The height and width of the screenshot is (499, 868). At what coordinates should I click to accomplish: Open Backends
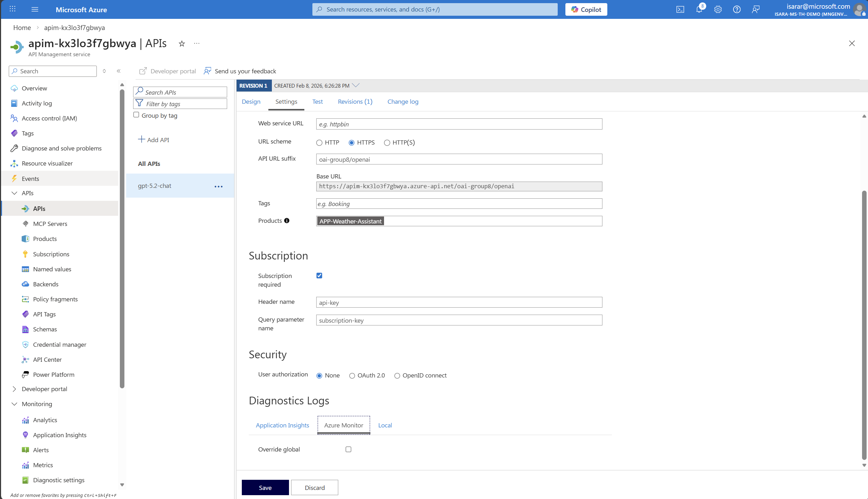coord(46,284)
